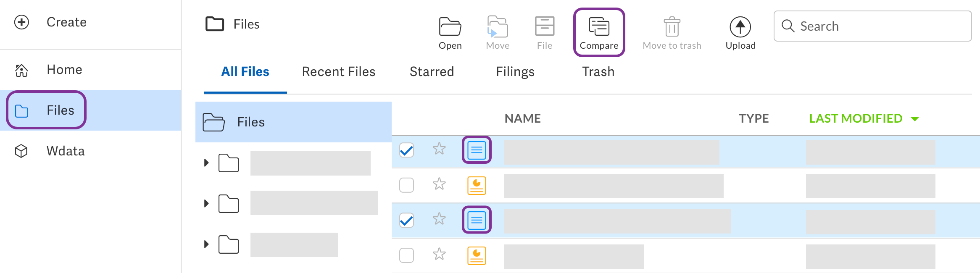
Task: Open the Trash tab
Action: 598,72
